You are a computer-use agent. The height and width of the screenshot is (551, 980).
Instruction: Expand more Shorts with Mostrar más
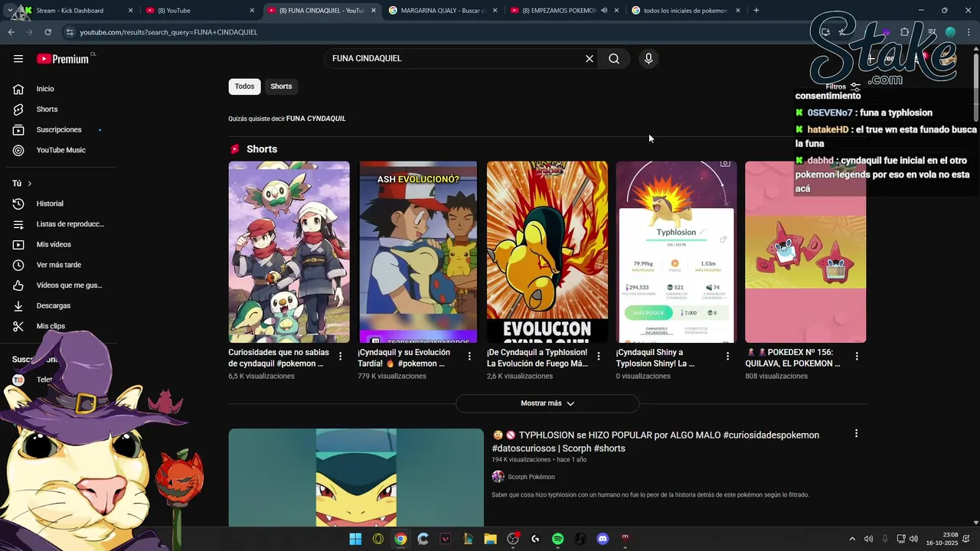point(547,403)
